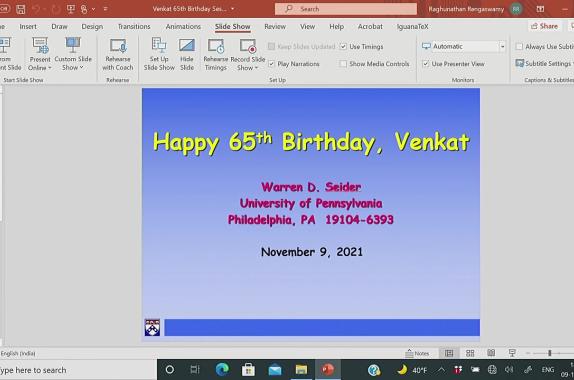Select the Slide Show tab
Image resolution: width=574 pixels, height=380 pixels.
pos(233,26)
